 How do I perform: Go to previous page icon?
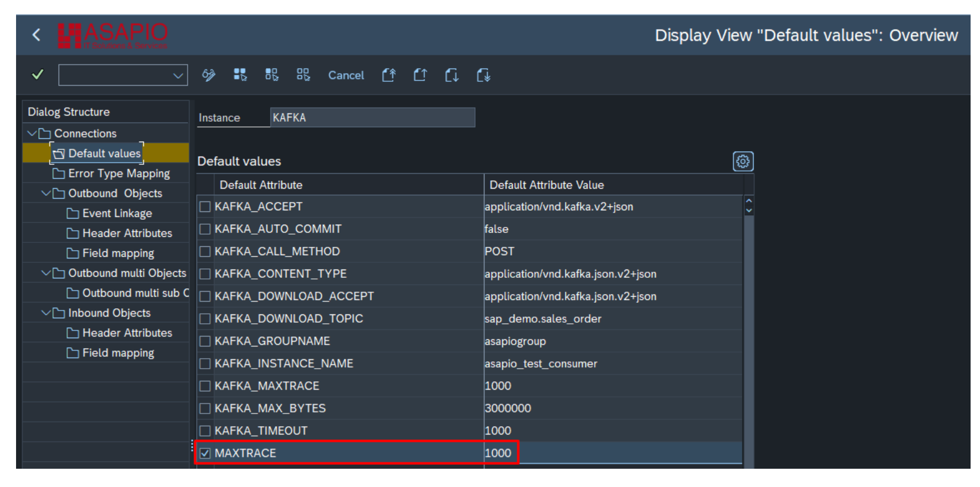click(421, 75)
